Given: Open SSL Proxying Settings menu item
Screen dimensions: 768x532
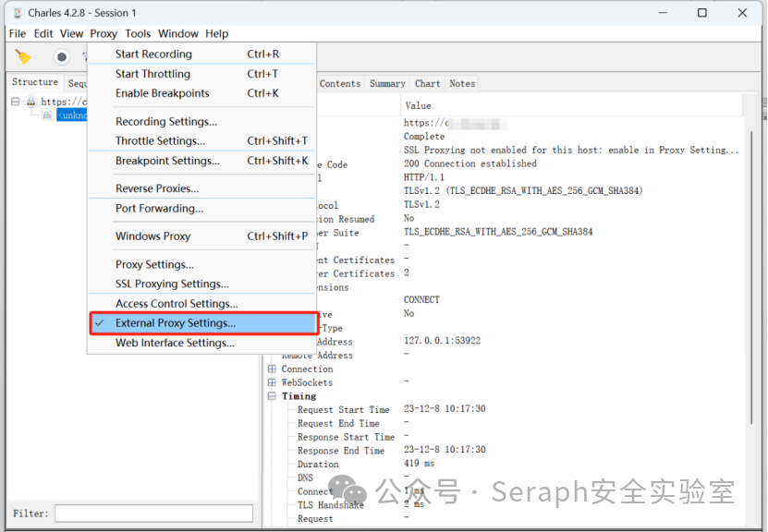Looking at the screenshot, I should pyautogui.click(x=202, y=284).
